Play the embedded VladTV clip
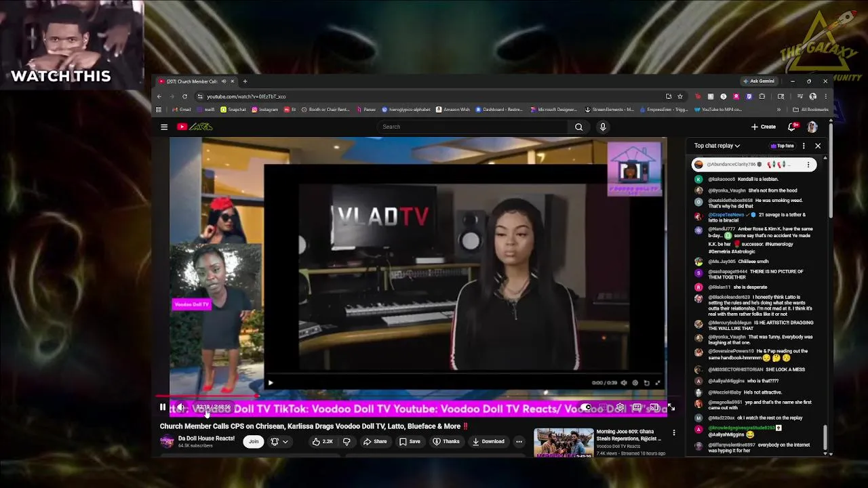The image size is (868, 488). pyautogui.click(x=271, y=383)
